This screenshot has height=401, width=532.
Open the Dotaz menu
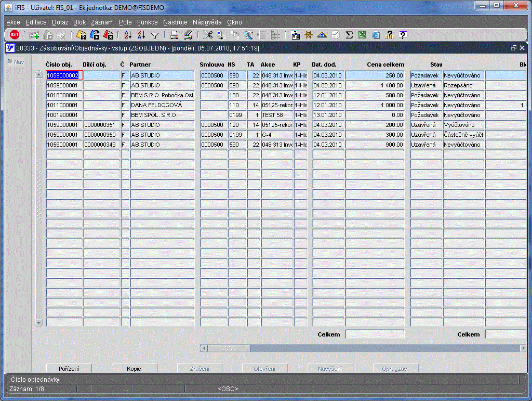pos(60,22)
